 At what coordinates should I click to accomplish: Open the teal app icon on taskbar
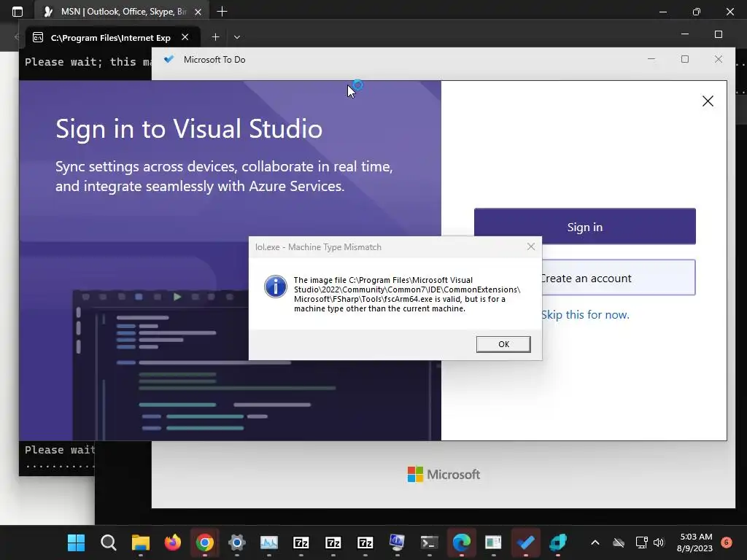(x=557, y=542)
